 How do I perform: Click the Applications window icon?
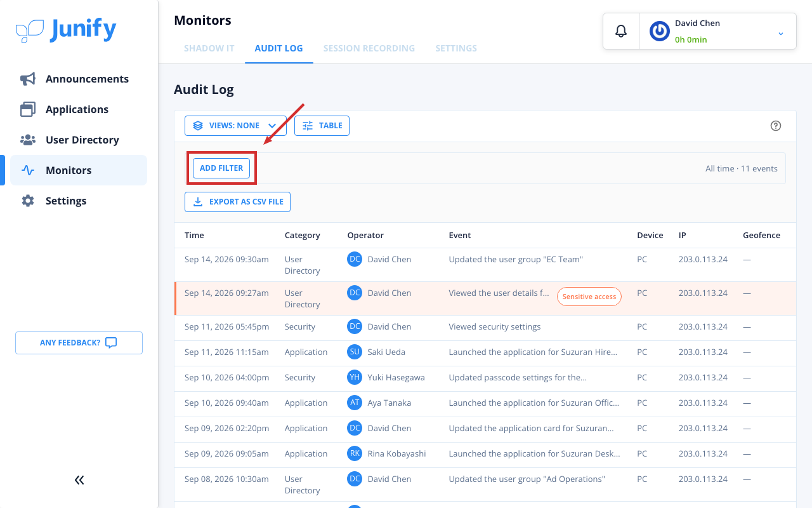click(x=28, y=109)
